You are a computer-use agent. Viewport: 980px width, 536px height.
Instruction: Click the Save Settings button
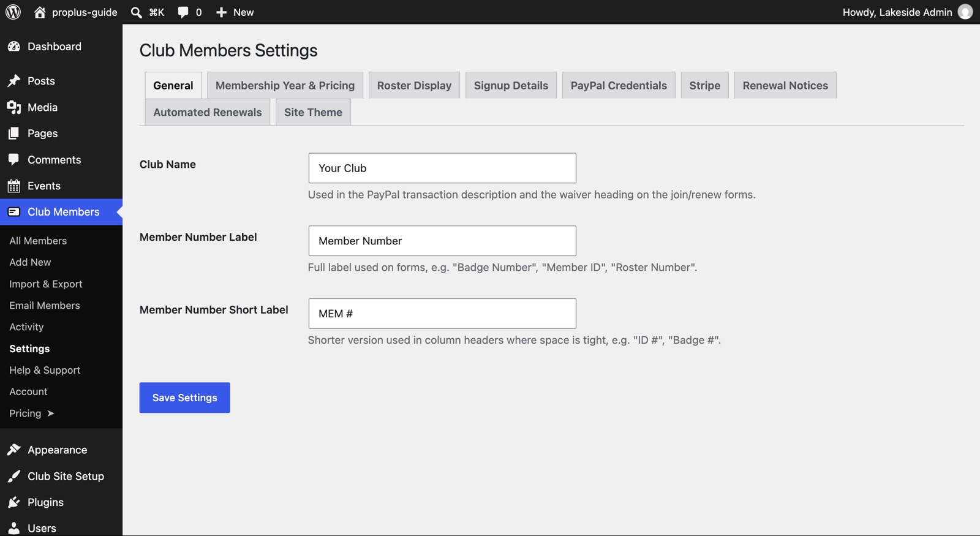(184, 398)
